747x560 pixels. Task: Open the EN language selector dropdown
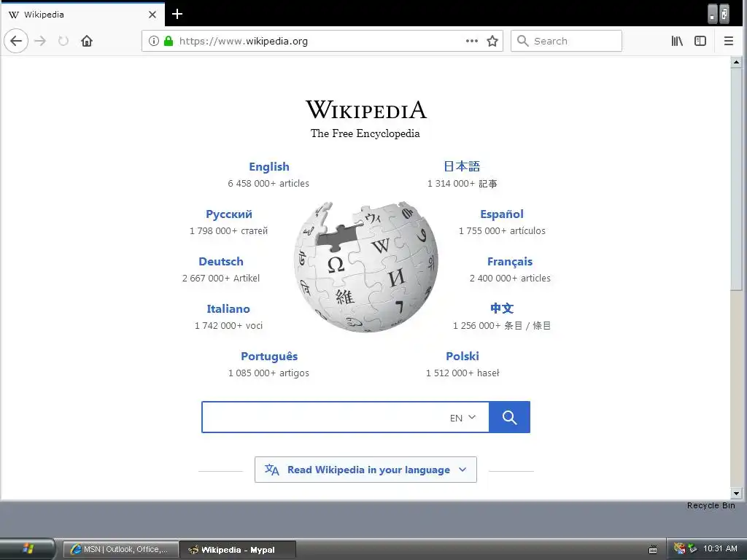pyautogui.click(x=462, y=418)
